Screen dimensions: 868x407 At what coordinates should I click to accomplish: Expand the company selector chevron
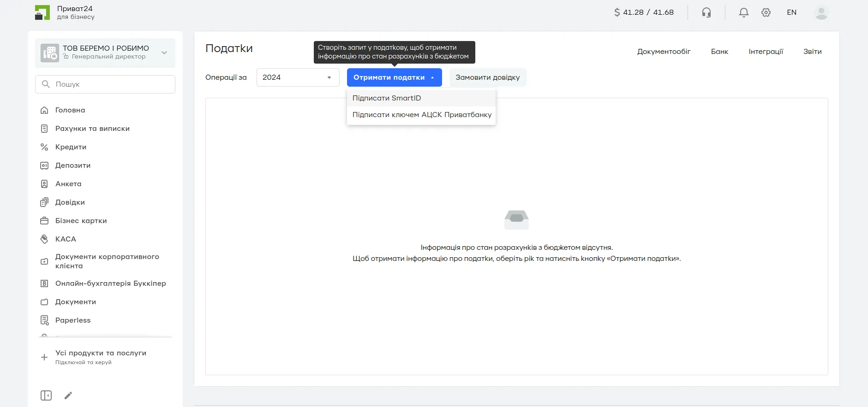[164, 53]
